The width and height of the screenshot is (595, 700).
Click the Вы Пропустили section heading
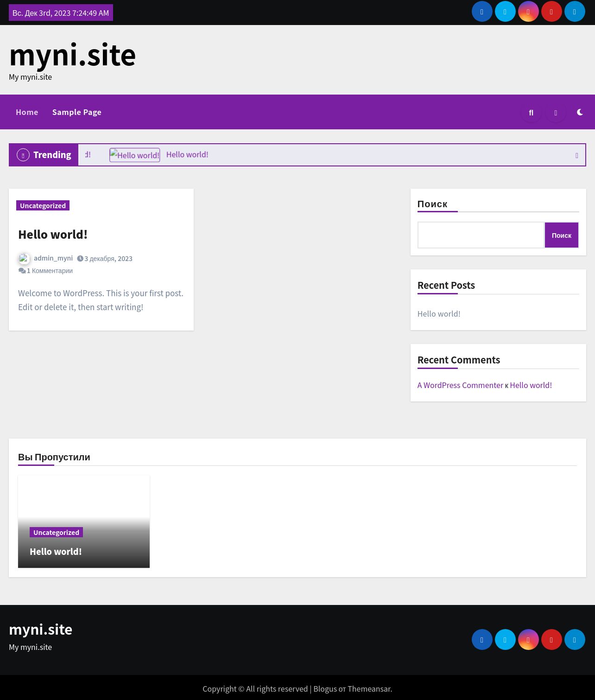[x=54, y=457]
